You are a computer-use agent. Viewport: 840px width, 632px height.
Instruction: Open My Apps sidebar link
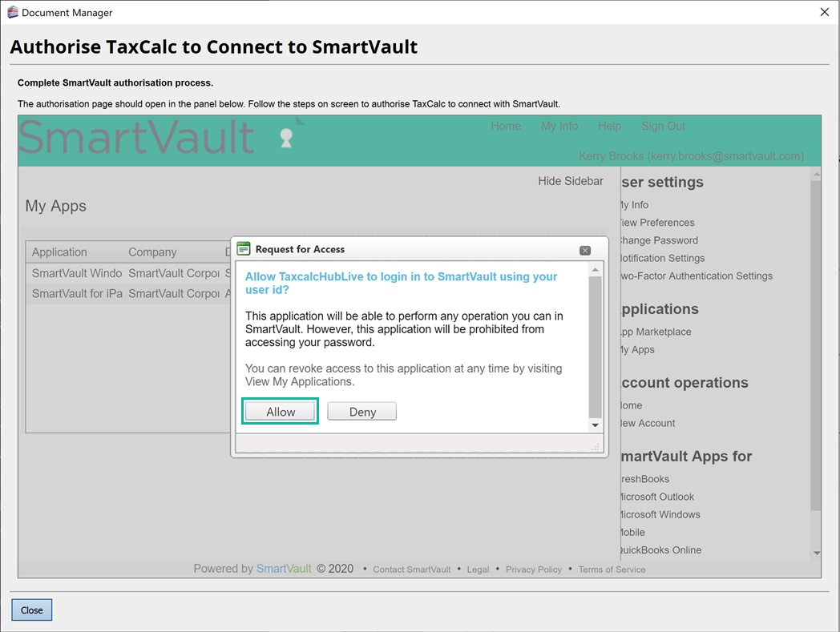coord(637,349)
